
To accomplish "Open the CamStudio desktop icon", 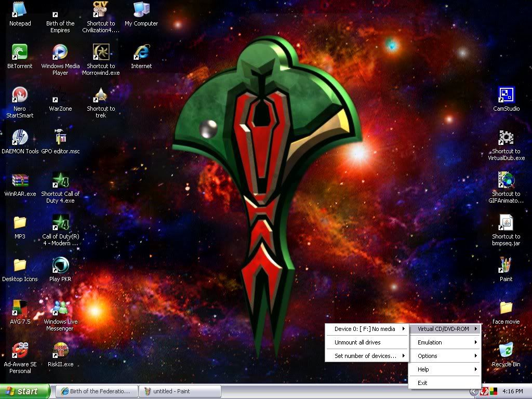I will point(506,95).
